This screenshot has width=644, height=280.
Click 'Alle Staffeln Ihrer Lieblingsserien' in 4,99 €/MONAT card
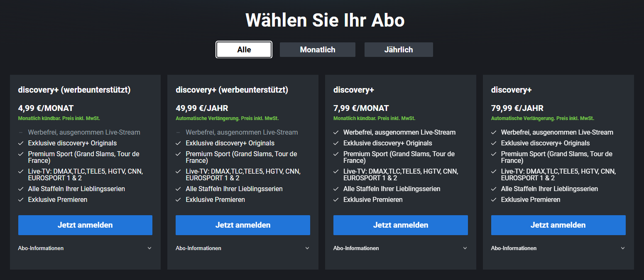coord(77,189)
